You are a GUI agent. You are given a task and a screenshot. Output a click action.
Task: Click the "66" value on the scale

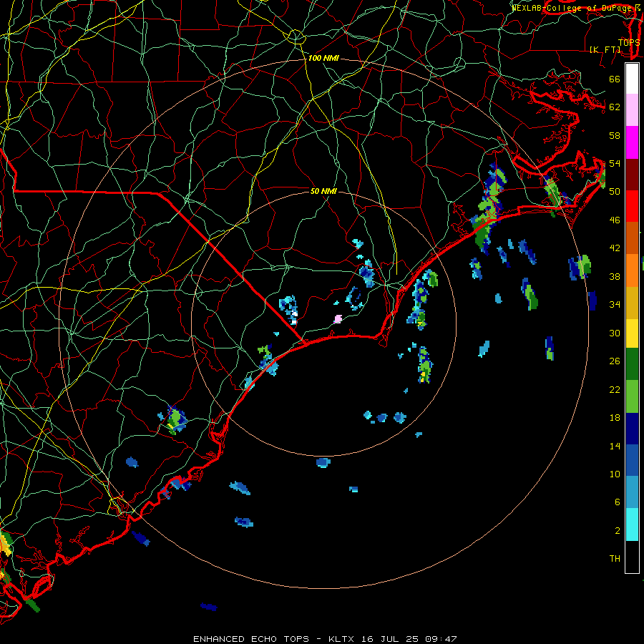click(x=615, y=79)
